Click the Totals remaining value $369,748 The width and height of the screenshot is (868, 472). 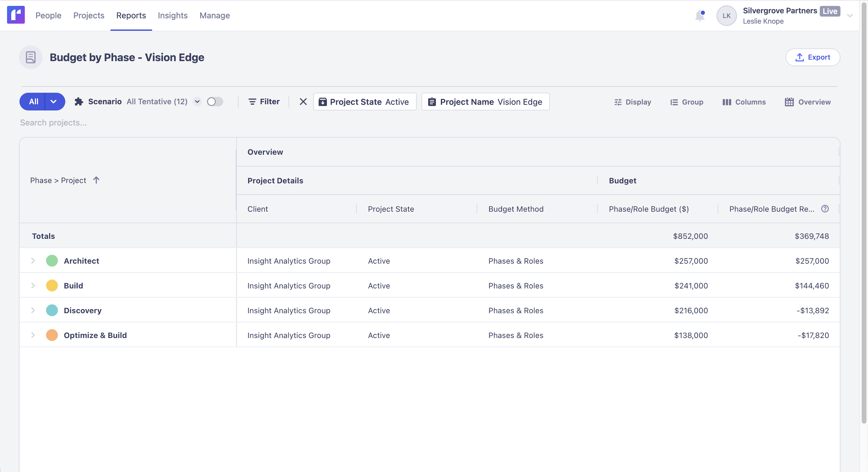pos(812,236)
